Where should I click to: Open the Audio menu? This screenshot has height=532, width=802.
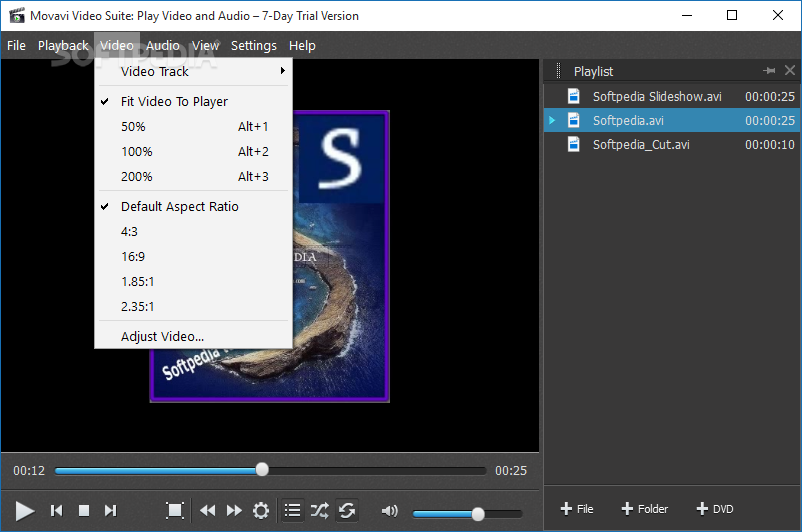click(163, 46)
